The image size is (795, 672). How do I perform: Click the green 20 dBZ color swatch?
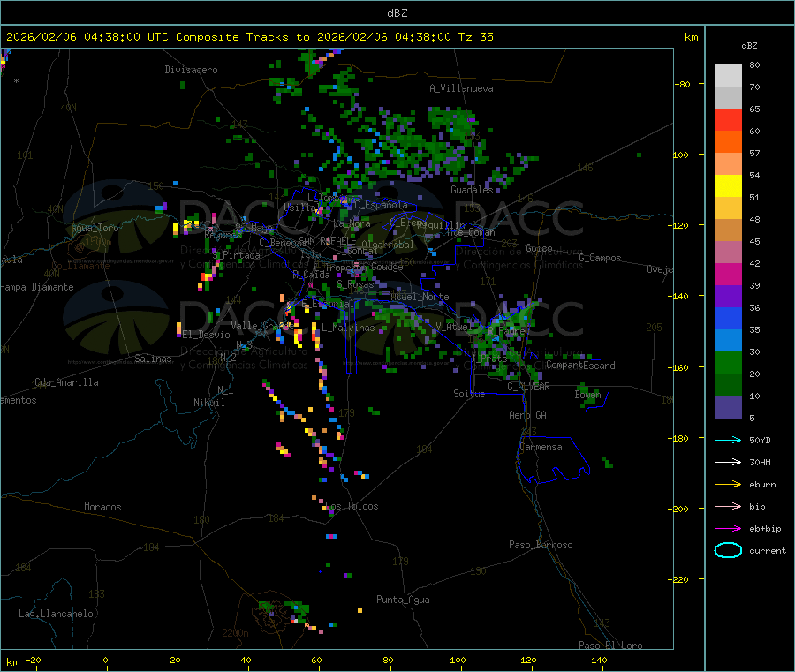click(x=728, y=362)
